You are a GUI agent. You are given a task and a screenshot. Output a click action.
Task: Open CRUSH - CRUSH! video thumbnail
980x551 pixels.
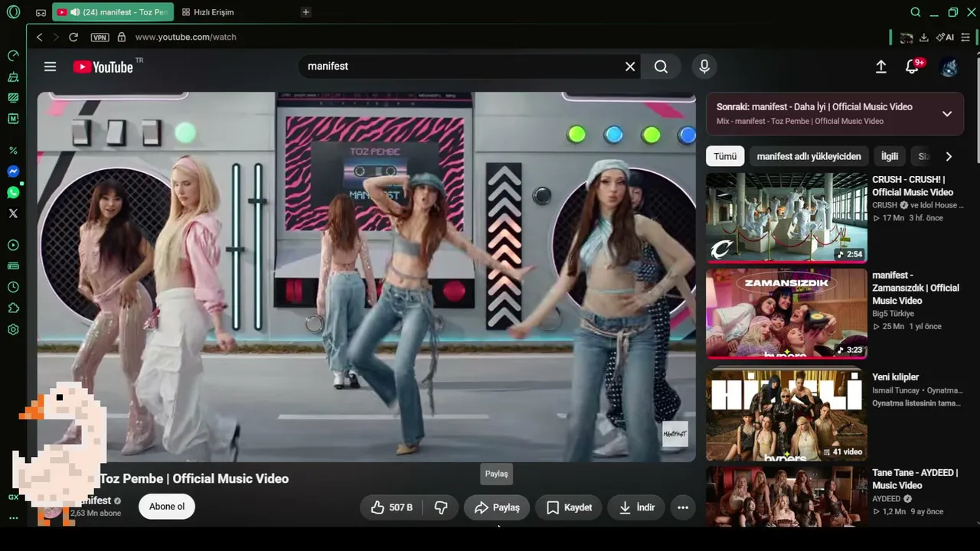[x=786, y=217]
